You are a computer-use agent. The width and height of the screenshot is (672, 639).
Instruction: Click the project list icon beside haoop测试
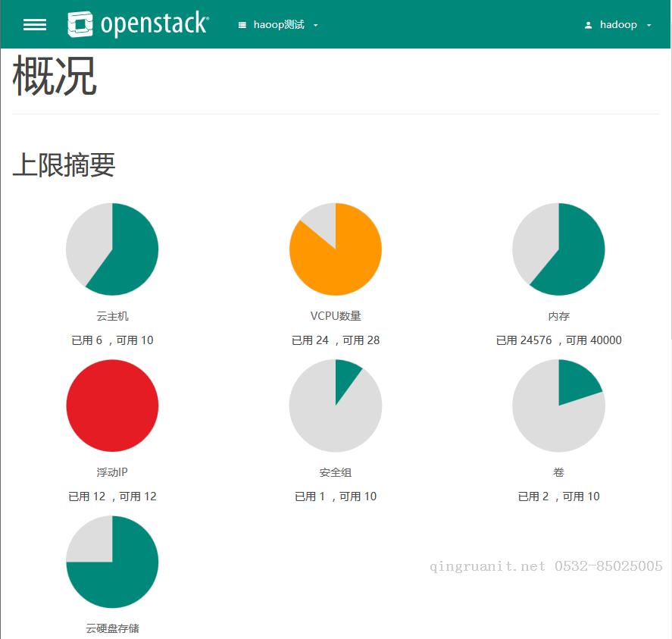coord(242,25)
